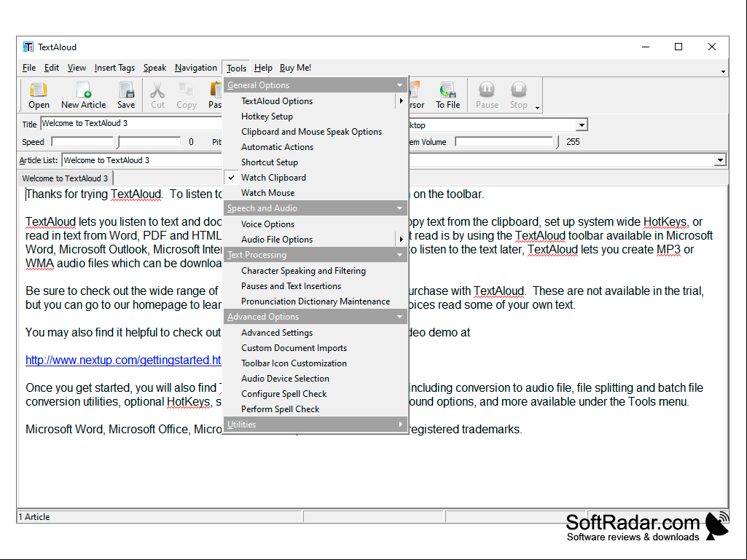Click the Copy toolbar icon
Viewport: 747px width, 560px height.
pos(187,95)
